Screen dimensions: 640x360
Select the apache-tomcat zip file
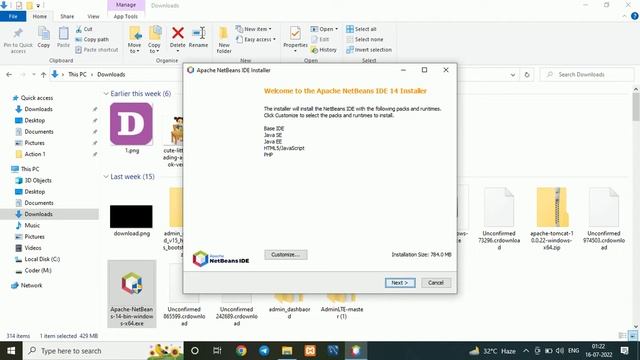[x=552, y=218]
